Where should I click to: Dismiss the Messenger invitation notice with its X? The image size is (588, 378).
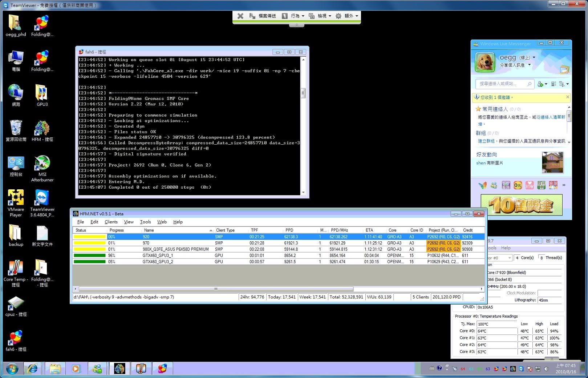pos(567,97)
